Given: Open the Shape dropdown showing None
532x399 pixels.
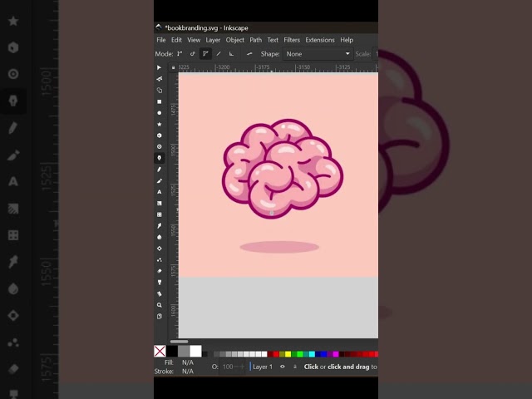Looking at the screenshot, I should (318, 54).
